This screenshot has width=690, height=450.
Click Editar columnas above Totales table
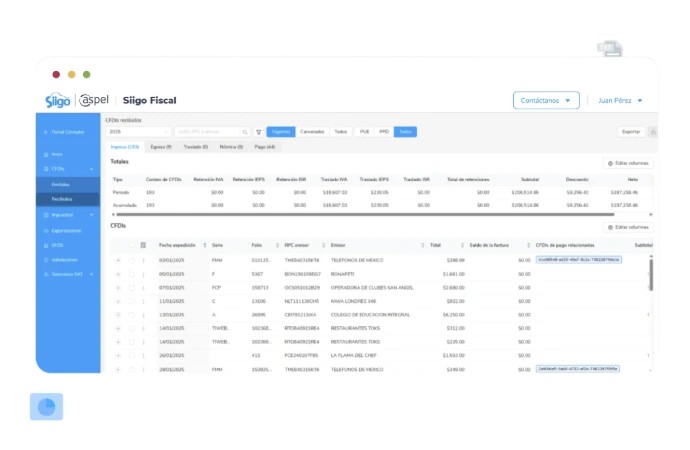(629, 162)
